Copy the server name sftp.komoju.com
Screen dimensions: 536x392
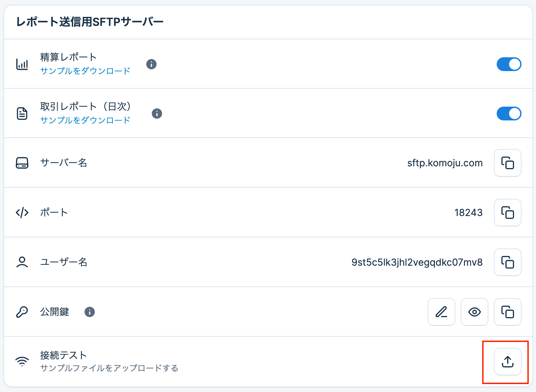[507, 163]
